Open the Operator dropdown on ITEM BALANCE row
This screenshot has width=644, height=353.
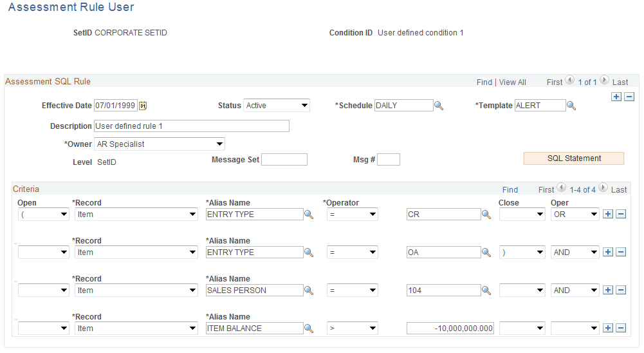pos(353,329)
